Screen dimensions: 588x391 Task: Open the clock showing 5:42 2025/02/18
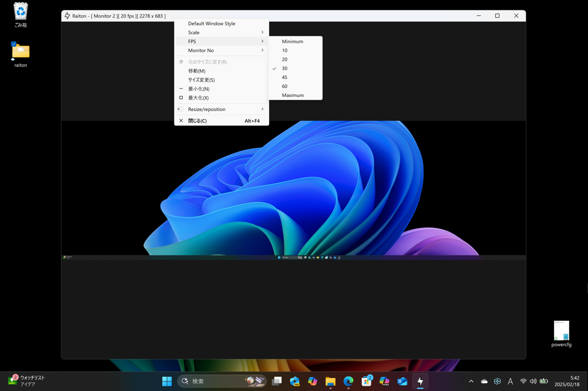pyautogui.click(x=566, y=381)
